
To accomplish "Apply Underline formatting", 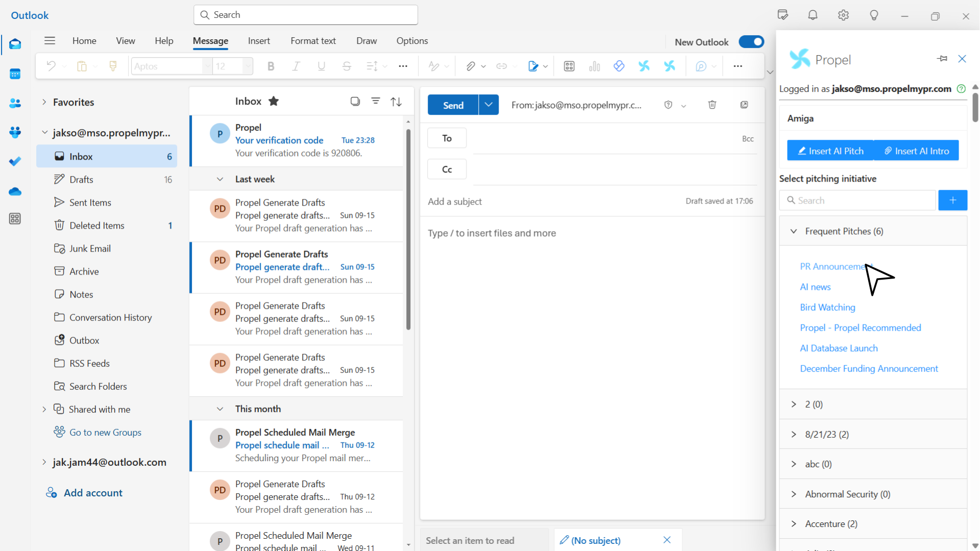I will [x=321, y=66].
